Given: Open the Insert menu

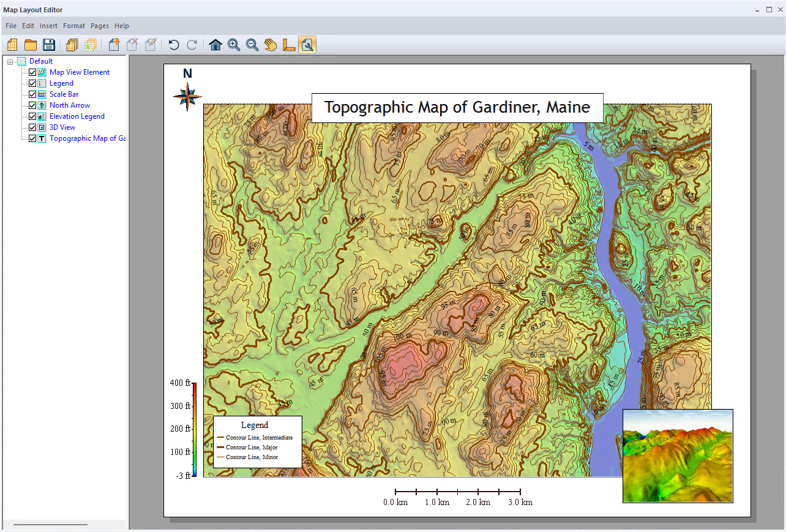Looking at the screenshot, I should click(x=48, y=26).
